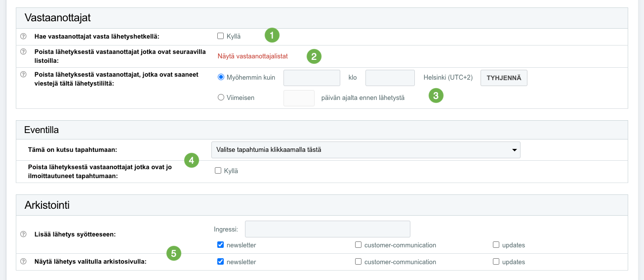Click help icon beside 'Näytä lähetys valitulla arkistosivulla'

(23, 261)
